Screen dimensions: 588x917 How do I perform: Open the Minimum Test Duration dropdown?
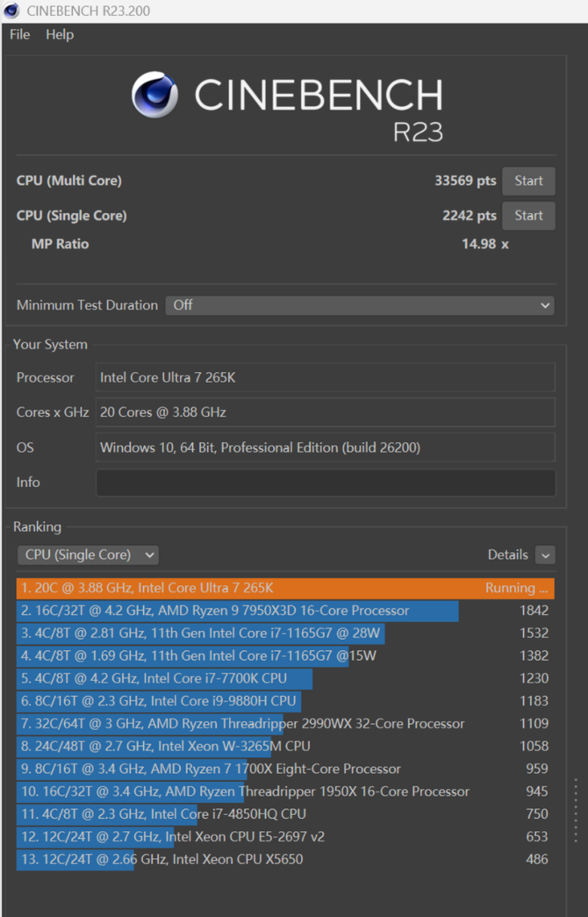(x=360, y=305)
